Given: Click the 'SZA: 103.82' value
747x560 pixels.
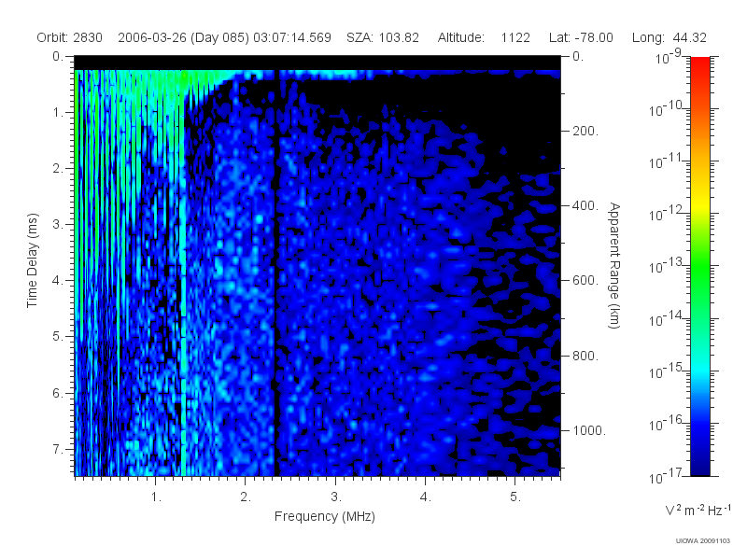Looking at the screenshot, I should click(x=383, y=37).
